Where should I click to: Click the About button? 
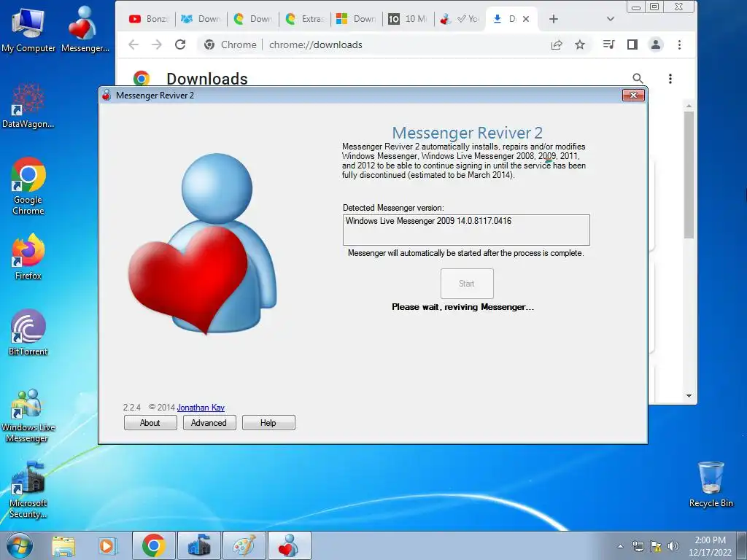point(150,423)
